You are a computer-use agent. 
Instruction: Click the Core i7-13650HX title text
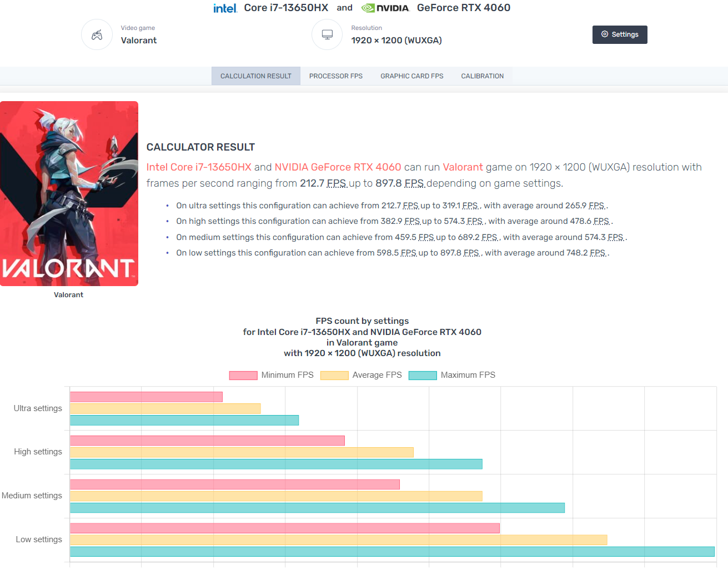click(x=286, y=8)
